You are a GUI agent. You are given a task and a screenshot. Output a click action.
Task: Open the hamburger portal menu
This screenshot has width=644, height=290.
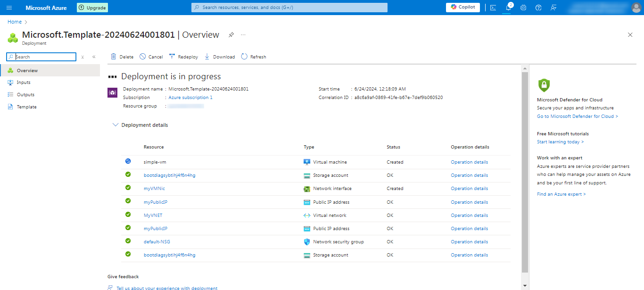coord(9,8)
